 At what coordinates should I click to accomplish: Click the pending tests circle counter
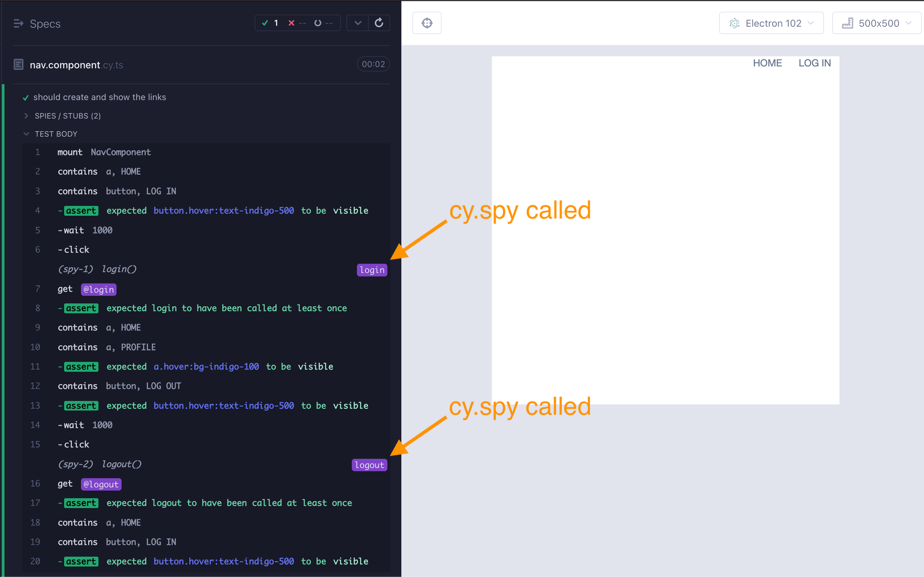323,23
